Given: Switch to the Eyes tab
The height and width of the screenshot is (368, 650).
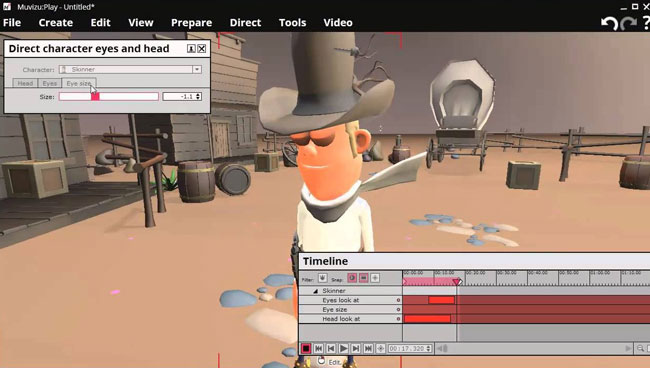Looking at the screenshot, I should point(50,83).
